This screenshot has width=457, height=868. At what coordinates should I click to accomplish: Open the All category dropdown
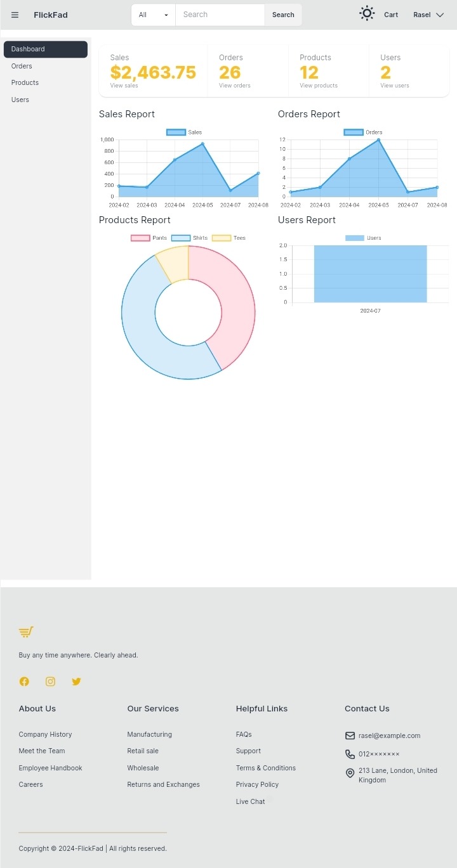[x=153, y=15]
